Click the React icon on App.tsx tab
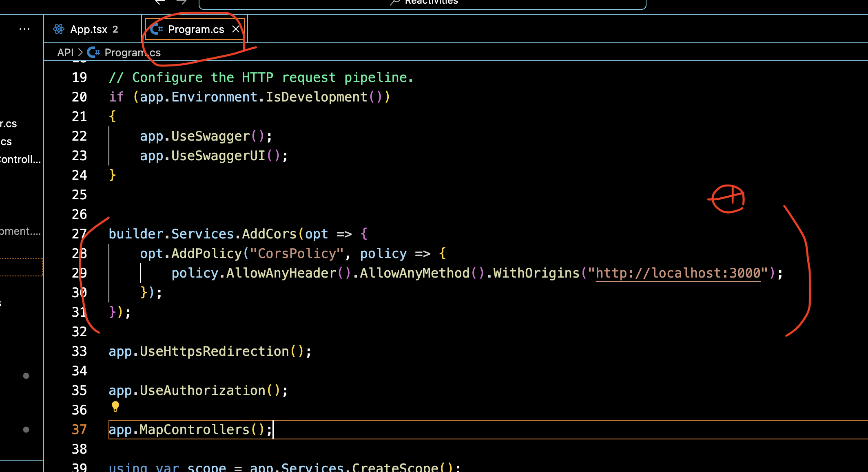 pyautogui.click(x=59, y=29)
